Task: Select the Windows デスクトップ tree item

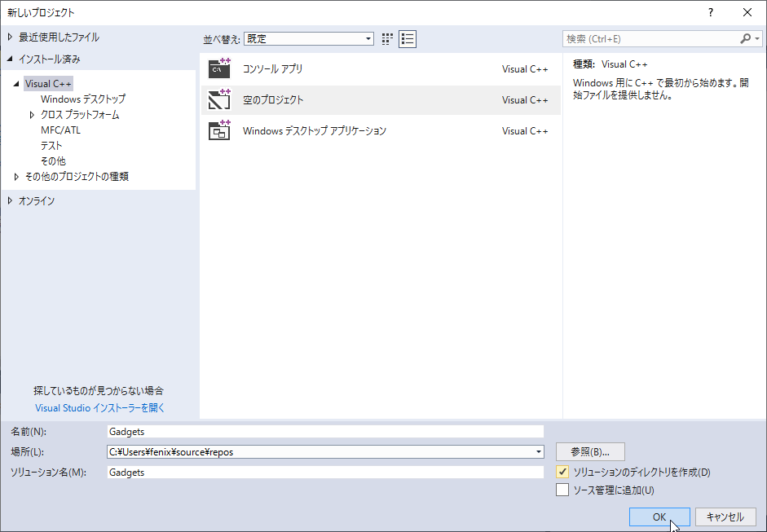Action: [x=84, y=99]
